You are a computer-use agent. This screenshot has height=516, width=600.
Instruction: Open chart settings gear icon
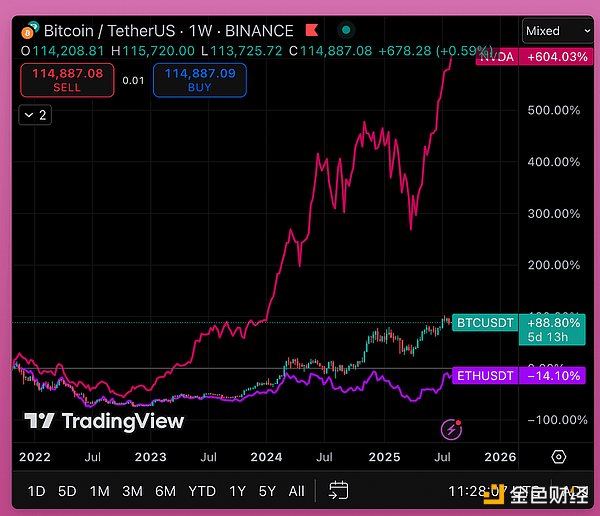pos(559,457)
